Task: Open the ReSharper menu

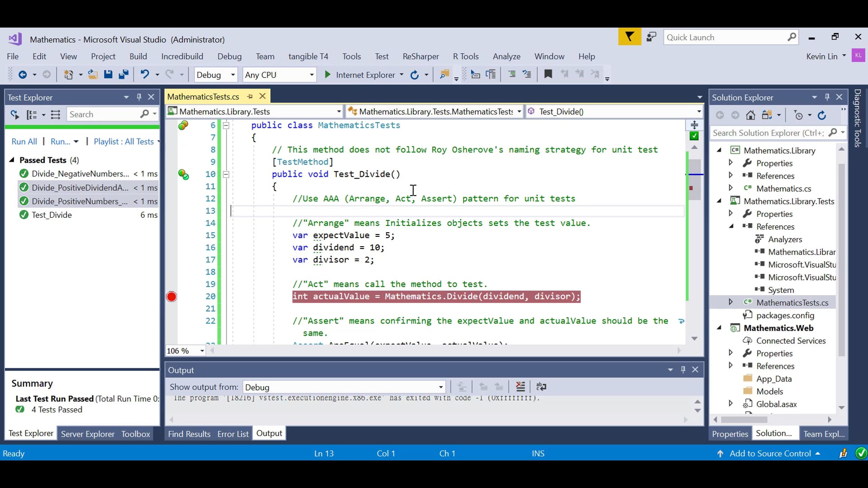Action: pos(420,56)
